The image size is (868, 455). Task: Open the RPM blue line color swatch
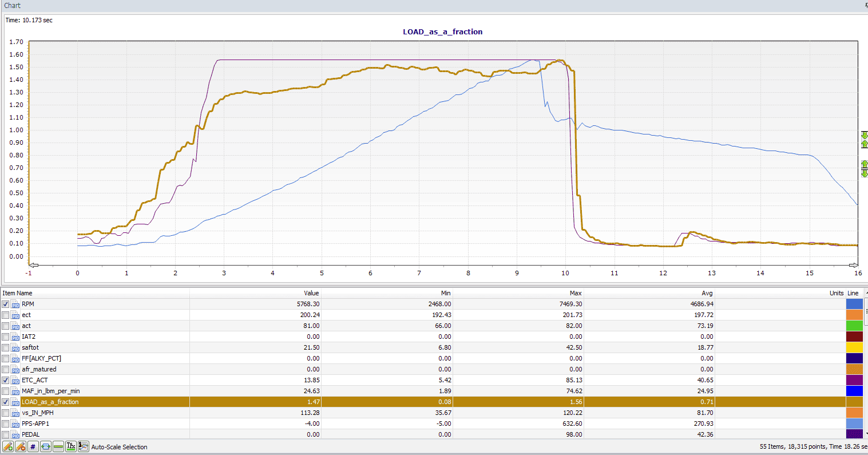click(x=854, y=304)
